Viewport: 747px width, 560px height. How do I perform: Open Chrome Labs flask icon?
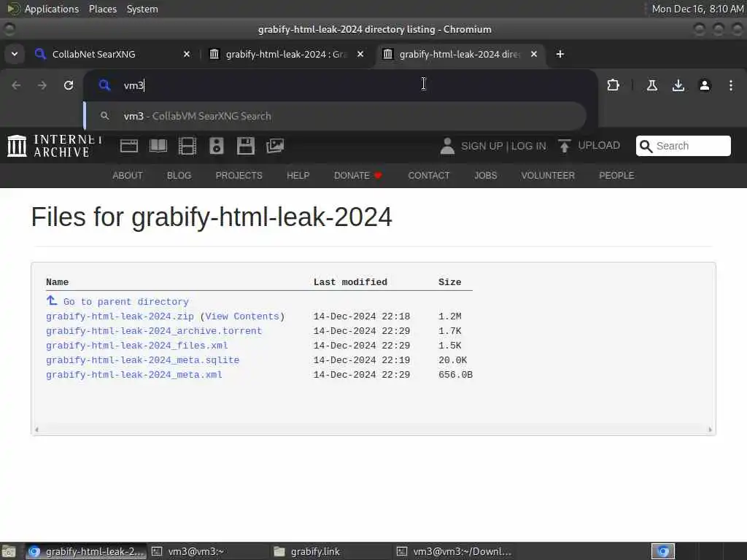651,85
